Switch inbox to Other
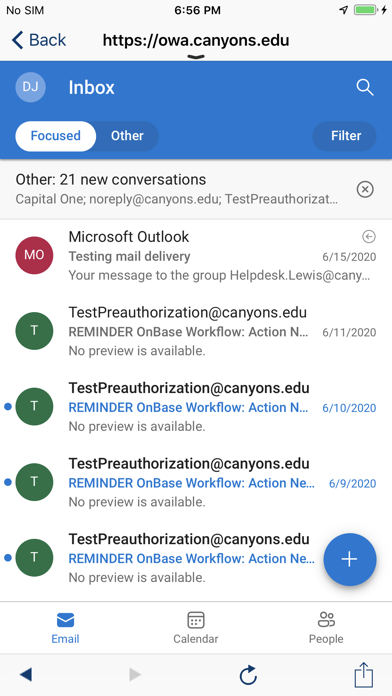Viewport: 392px width, 696px height. tap(127, 136)
